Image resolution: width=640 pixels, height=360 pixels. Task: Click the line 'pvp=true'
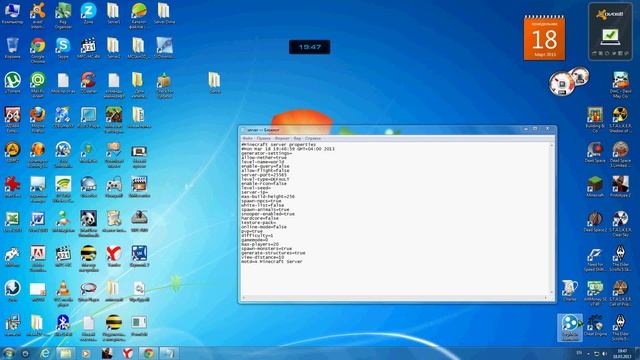click(x=252, y=231)
